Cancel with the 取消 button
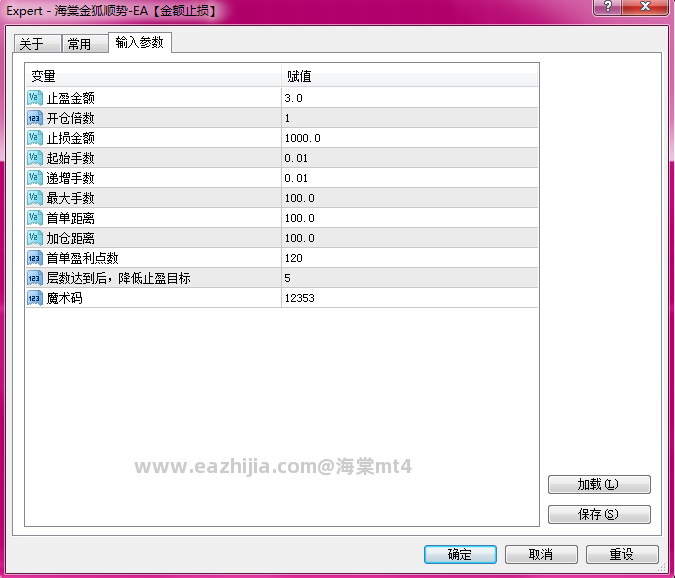Viewport: 675px width, 578px height. click(541, 554)
